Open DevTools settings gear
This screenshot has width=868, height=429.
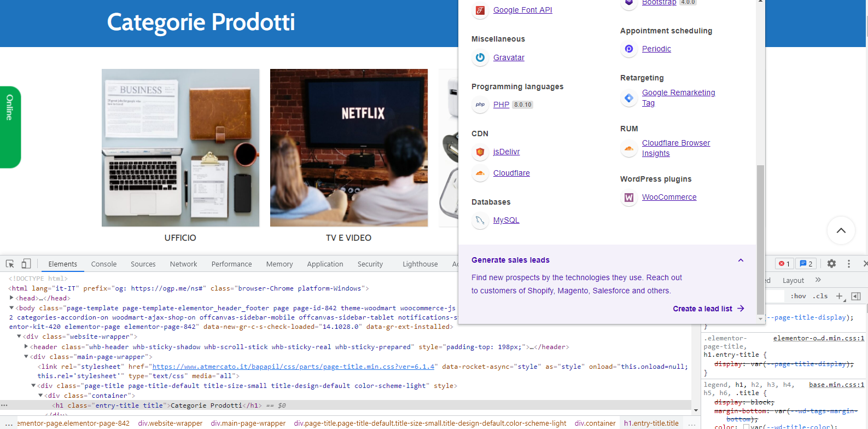[x=831, y=264]
